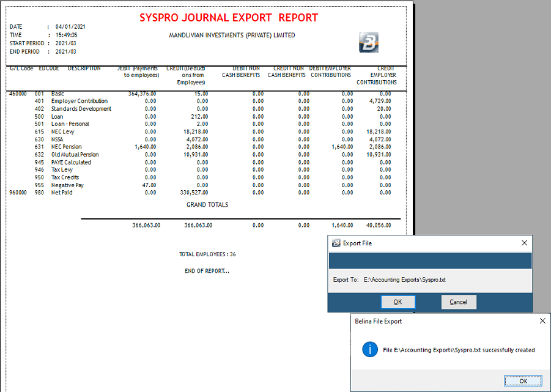Click the 364,376.00 debit value
This screenshot has width=551, height=392.
142,94
